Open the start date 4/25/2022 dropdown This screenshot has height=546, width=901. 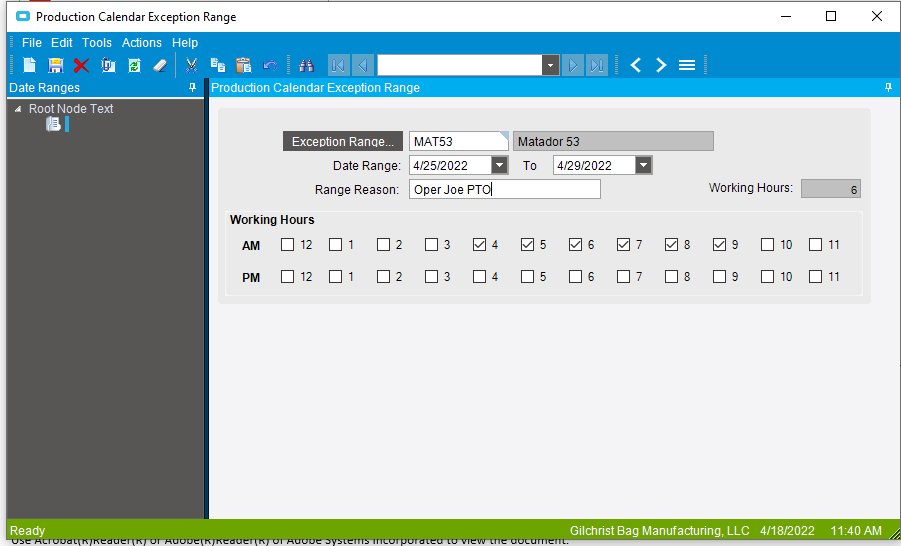click(499, 166)
